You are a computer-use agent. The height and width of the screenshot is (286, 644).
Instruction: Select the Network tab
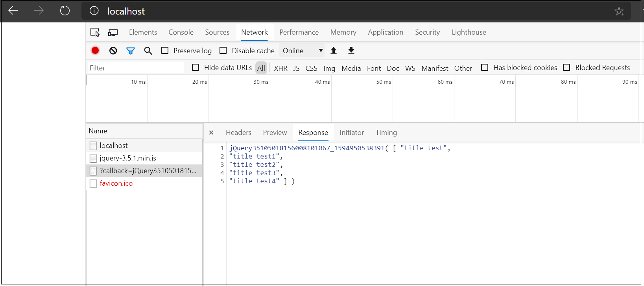pyautogui.click(x=255, y=32)
